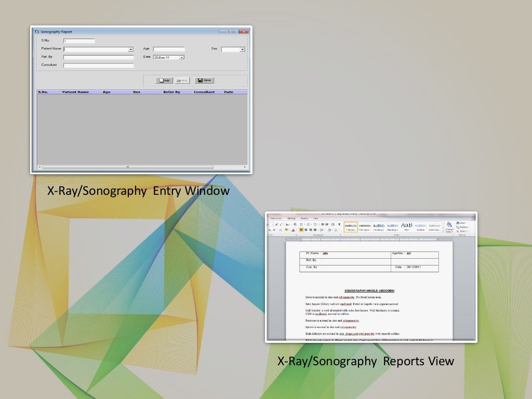This screenshot has width=532, height=399.
Task: Click the Replace button in Editing group
Action: pos(462,227)
